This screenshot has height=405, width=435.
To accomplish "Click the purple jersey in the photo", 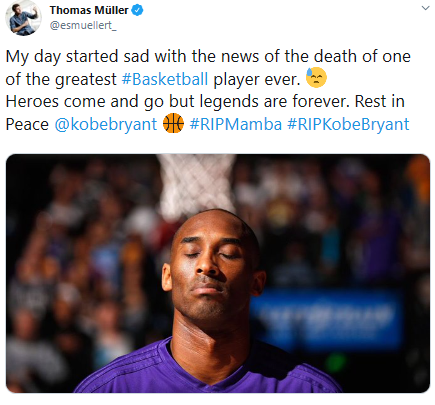I will pyautogui.click(x=208, y=370).
